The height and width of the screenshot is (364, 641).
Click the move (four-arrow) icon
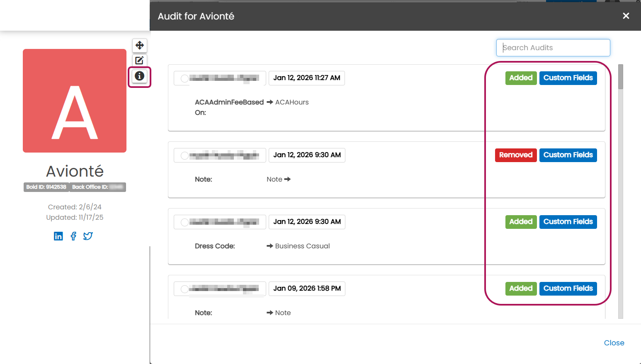click(140, 45)
